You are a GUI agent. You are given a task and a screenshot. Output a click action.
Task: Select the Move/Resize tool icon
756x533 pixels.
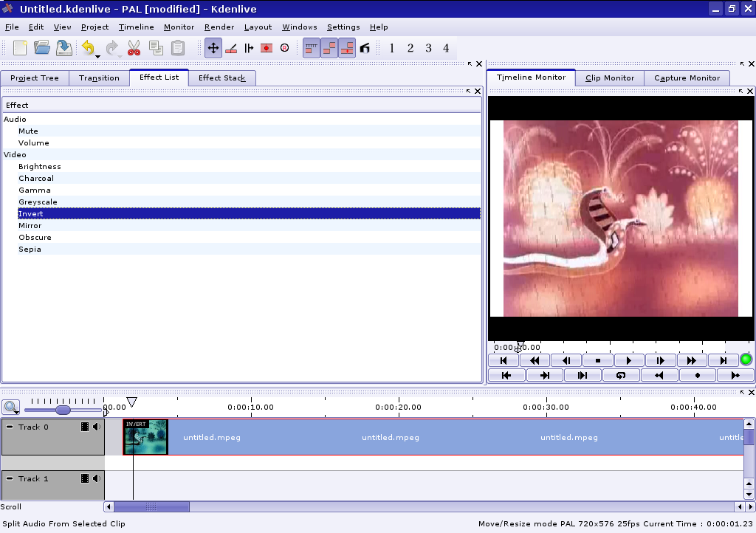pos(213,48)
